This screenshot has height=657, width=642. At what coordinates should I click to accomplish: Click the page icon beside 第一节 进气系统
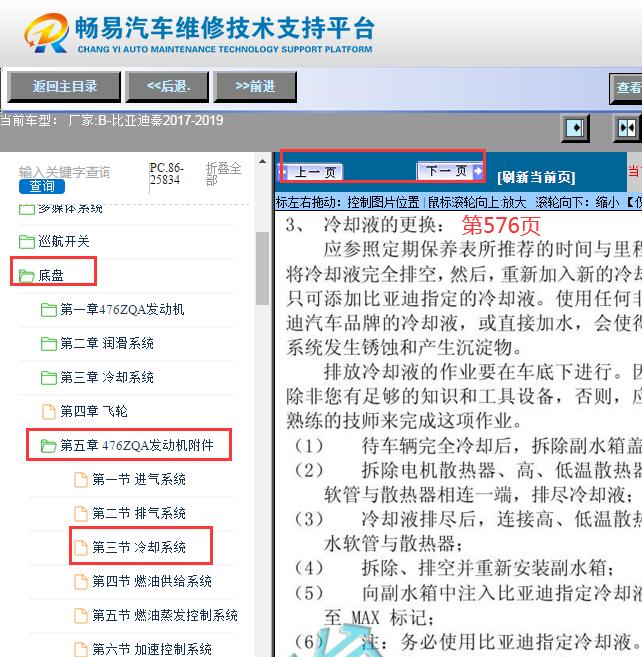click(80, 479)
